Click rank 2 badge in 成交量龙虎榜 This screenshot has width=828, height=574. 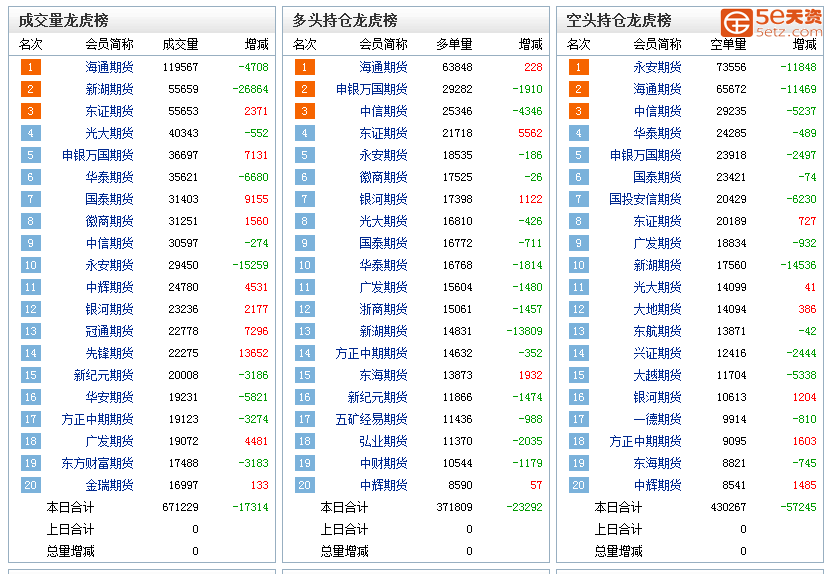31,89
